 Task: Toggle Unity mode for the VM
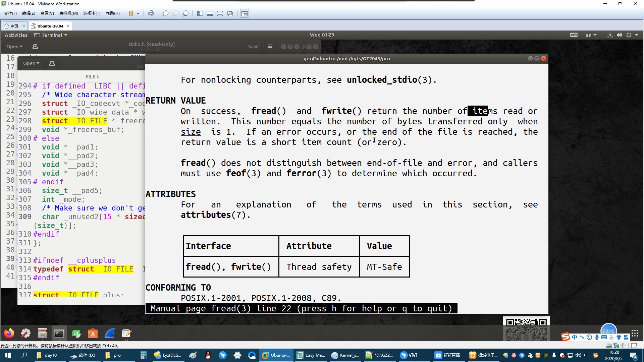click(230, 13)
